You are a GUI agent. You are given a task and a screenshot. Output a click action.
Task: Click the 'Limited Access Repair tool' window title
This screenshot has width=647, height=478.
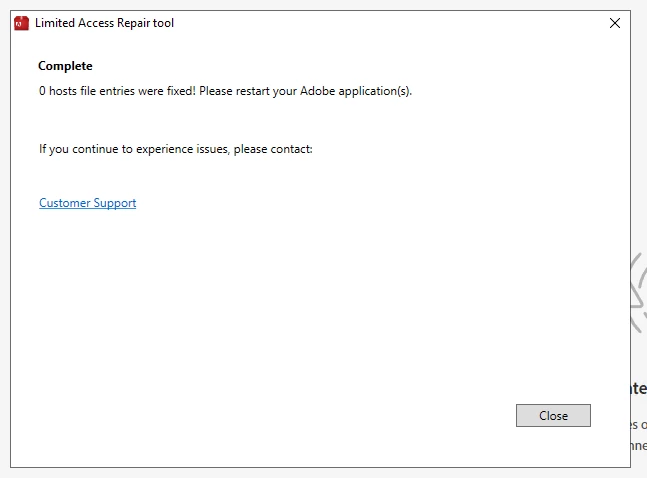point(104,23)
